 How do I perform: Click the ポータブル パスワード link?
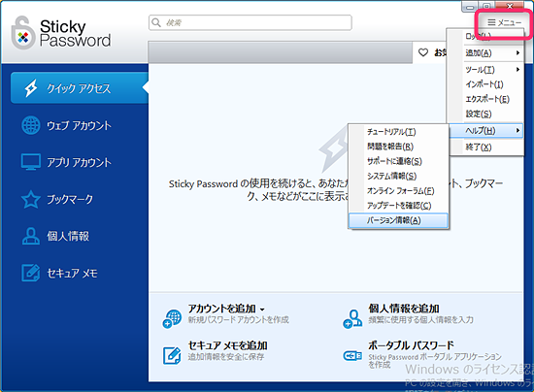click(411, 345)
